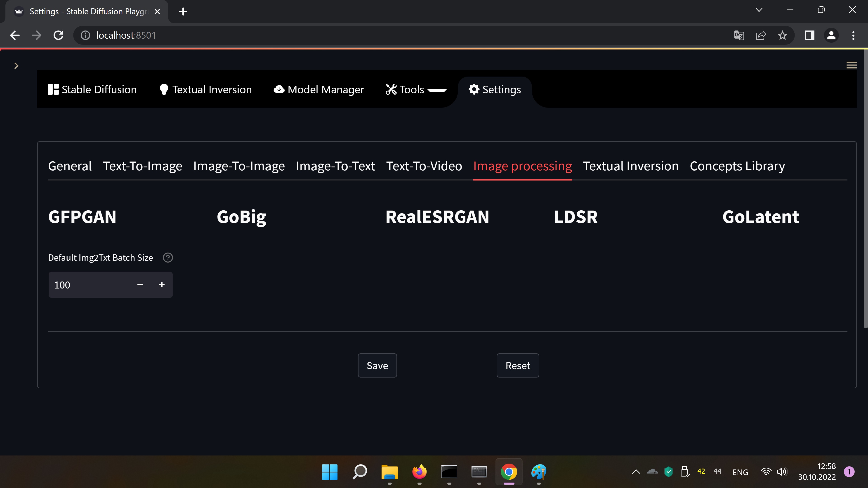This screenshot has width=868, height=488.
Task: Reload the page in the browser
Action: (x=58, y=35)
